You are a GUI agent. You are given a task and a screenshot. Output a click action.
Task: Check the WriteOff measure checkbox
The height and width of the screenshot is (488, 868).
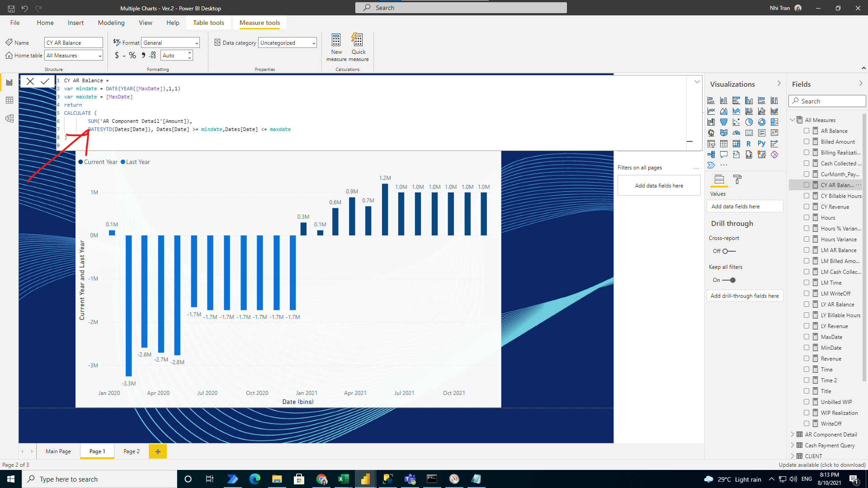point(807,423)
